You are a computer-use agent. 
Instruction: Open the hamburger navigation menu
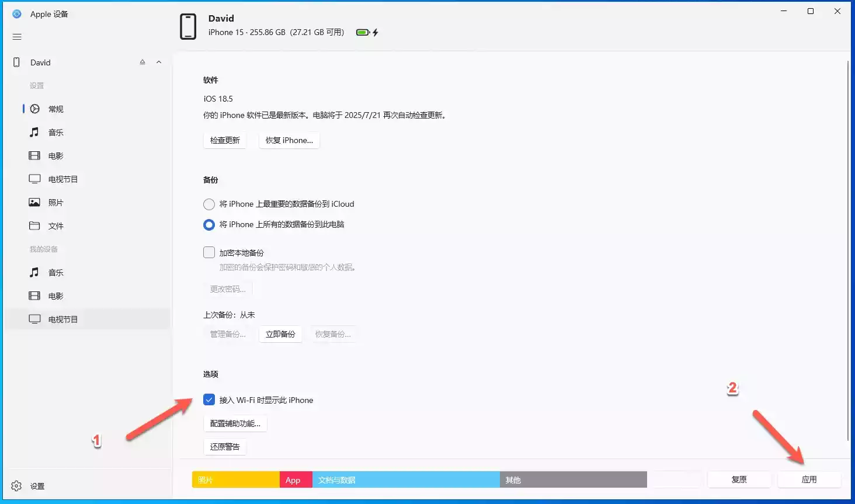17,37
